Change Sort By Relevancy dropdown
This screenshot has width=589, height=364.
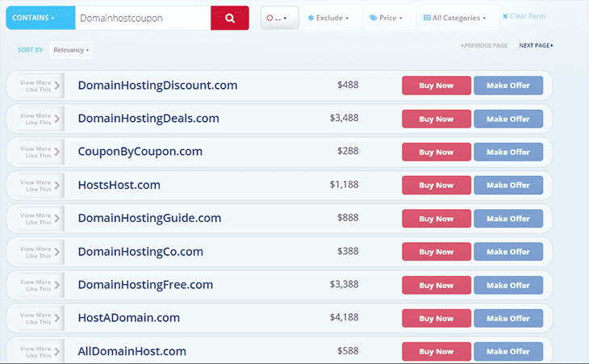(x=71, y=50)
